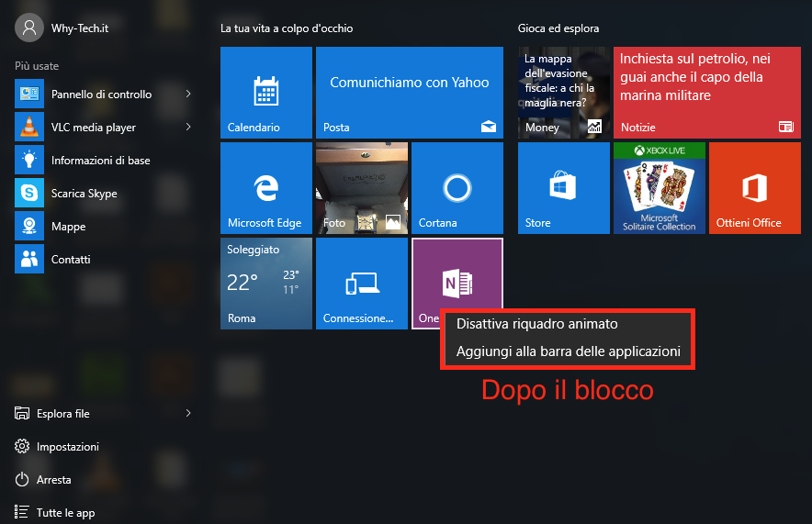Click the Mappe label

coord(68,227)
